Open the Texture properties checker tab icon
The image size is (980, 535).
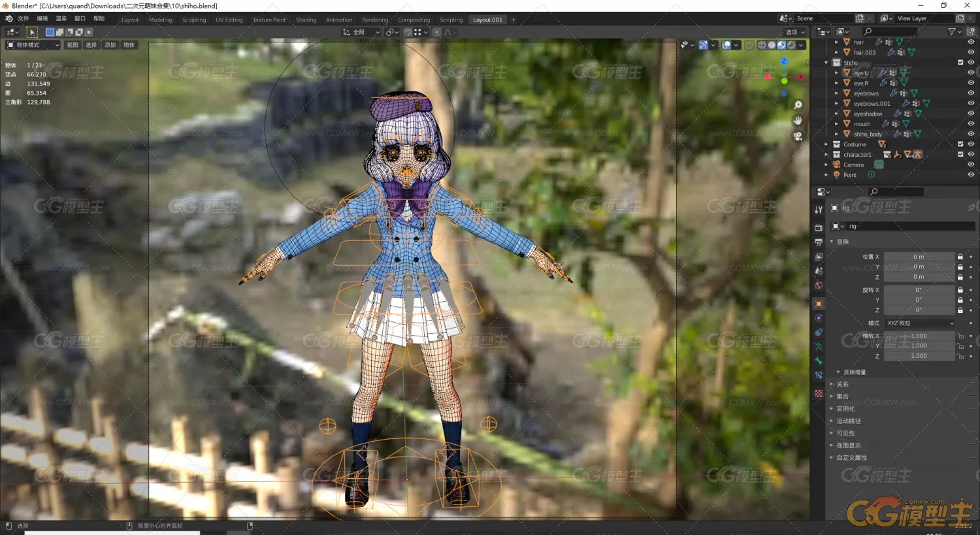[819, 394]
